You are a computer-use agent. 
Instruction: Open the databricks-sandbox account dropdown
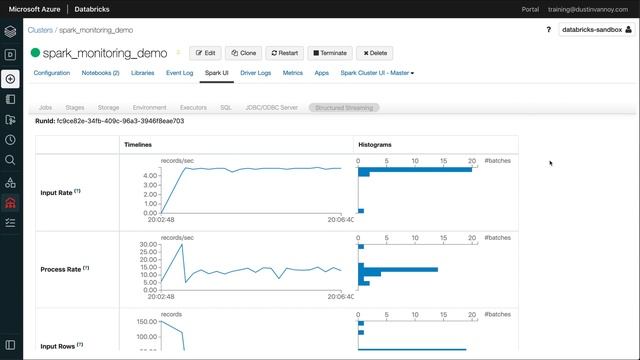click(596, 30)
